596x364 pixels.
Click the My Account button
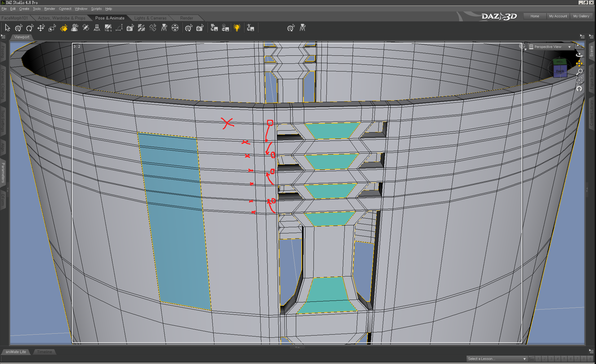[558, 16]
